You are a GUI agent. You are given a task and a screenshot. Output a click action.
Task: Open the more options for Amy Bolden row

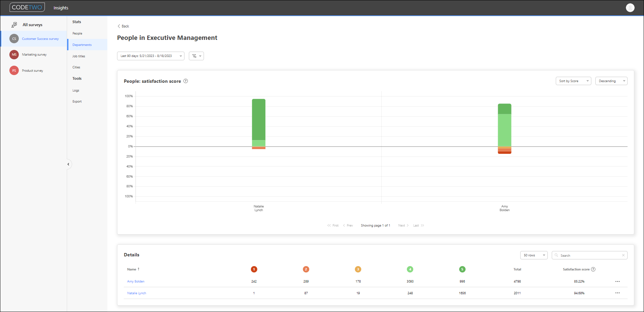pyautogui.click(x=618, y=282)
